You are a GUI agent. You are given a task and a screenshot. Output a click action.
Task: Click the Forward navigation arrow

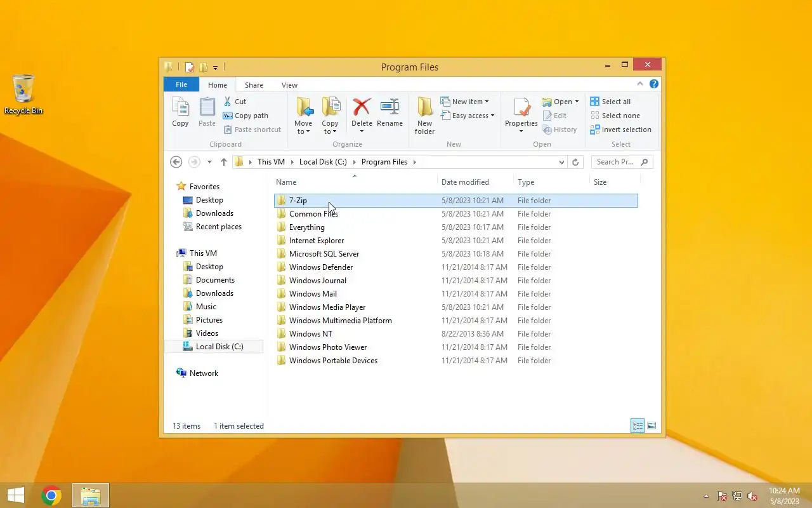195,162
